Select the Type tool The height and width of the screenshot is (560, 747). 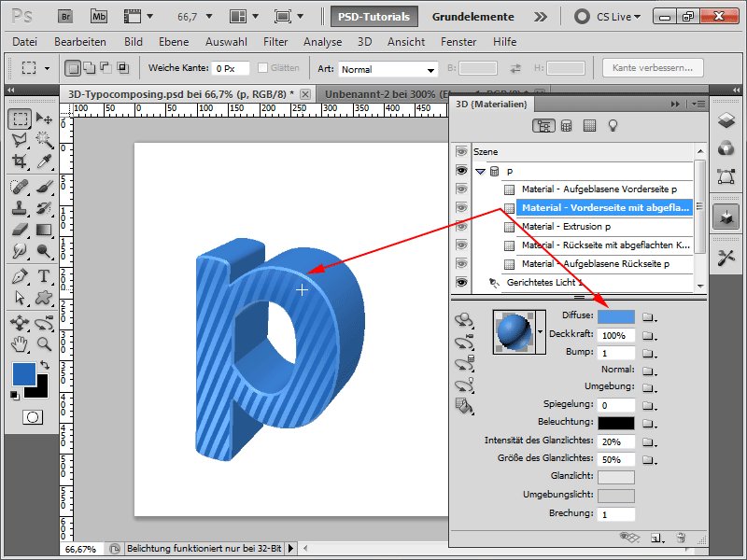click(44, 276)
